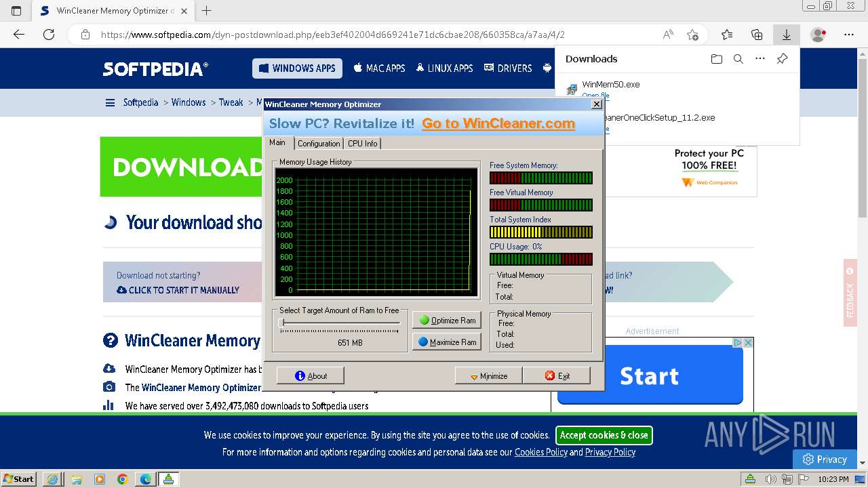
Task: Pin the Downloads panel
Action: [782, 59]
